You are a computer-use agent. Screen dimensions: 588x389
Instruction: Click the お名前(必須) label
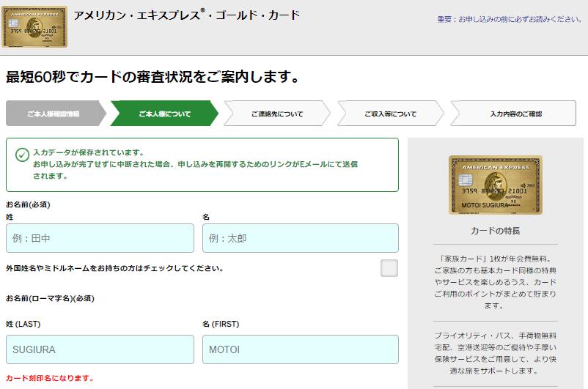coord(28,204)
